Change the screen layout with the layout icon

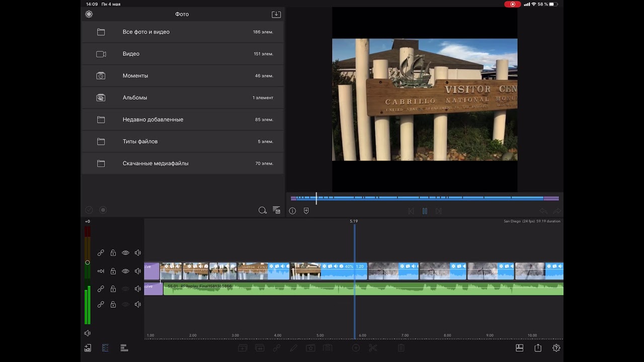[x=520, y=348]
